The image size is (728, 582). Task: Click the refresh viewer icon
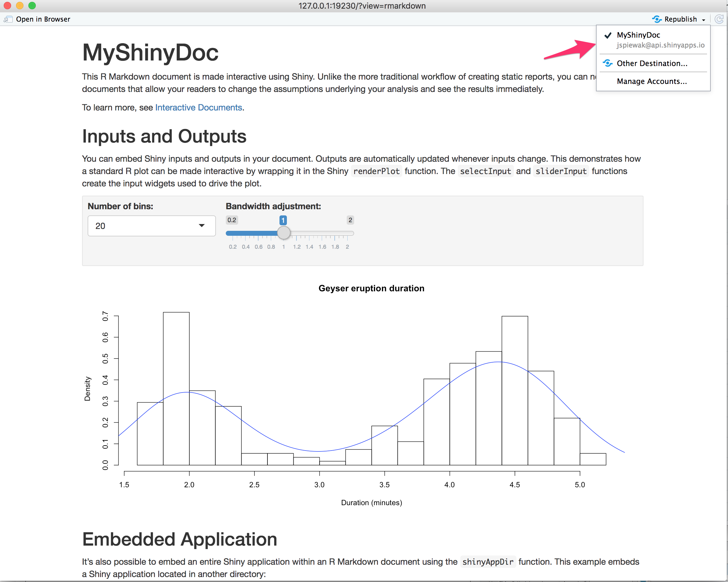coord(719,19)
